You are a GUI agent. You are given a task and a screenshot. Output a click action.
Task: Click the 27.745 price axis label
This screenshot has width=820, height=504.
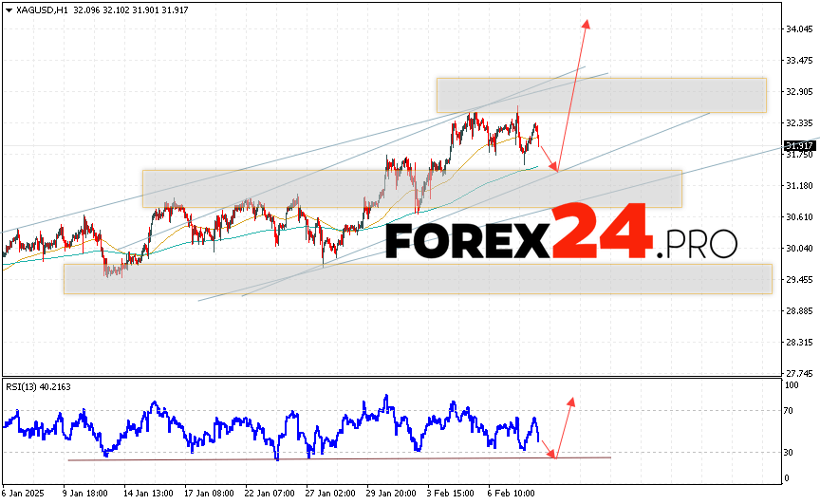point(800,374)
